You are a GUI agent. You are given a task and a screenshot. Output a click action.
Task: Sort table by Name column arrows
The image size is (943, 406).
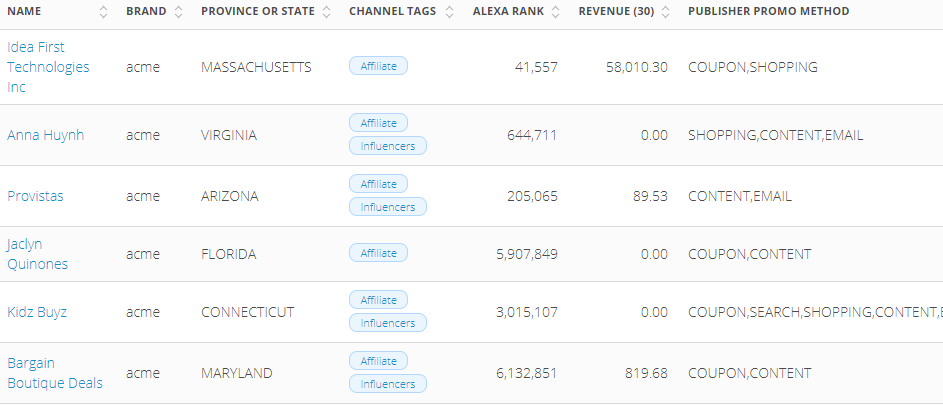click(103, 12)
